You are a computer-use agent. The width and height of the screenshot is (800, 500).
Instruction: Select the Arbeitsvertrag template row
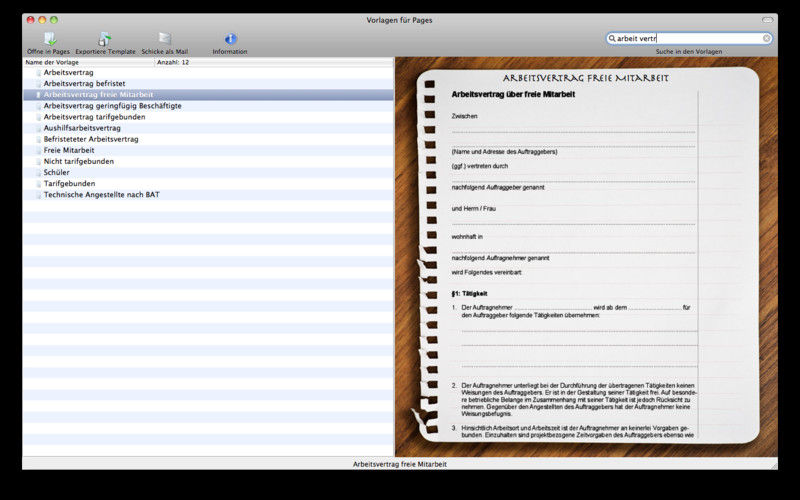click(208, 72)
